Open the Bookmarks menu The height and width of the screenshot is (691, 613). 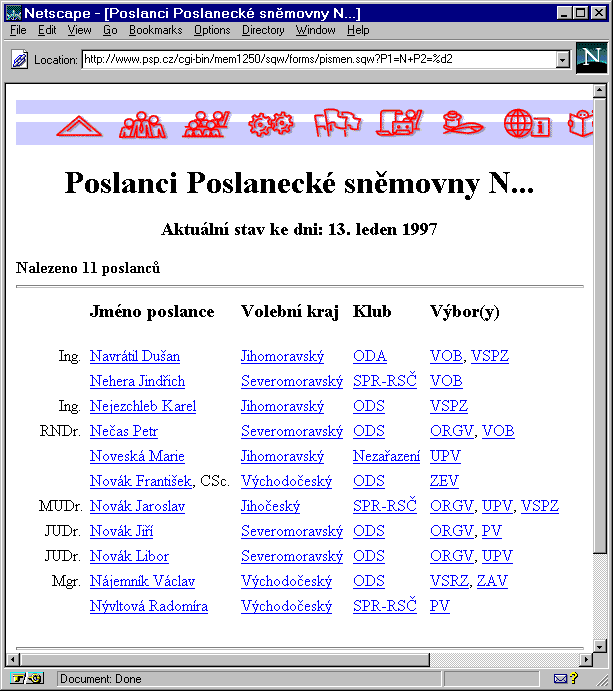tap(155, 30)
